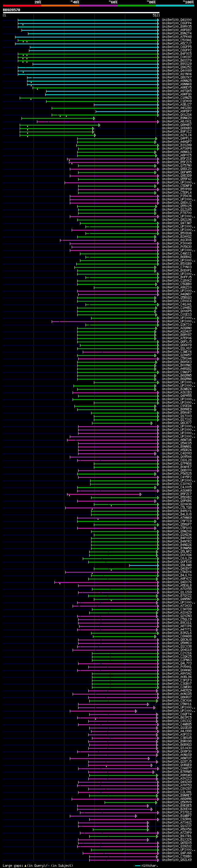This screenshot has height=868, width=197.
Task: Select the UniRef100_B1WBP7 label
Action: click(x=177, y=816)
